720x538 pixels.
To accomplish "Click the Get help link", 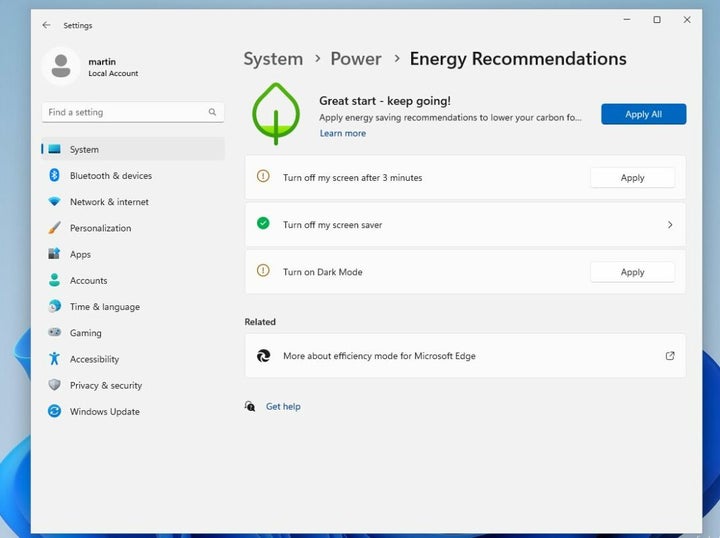I will pyautogui.click(x=283, y=407).
